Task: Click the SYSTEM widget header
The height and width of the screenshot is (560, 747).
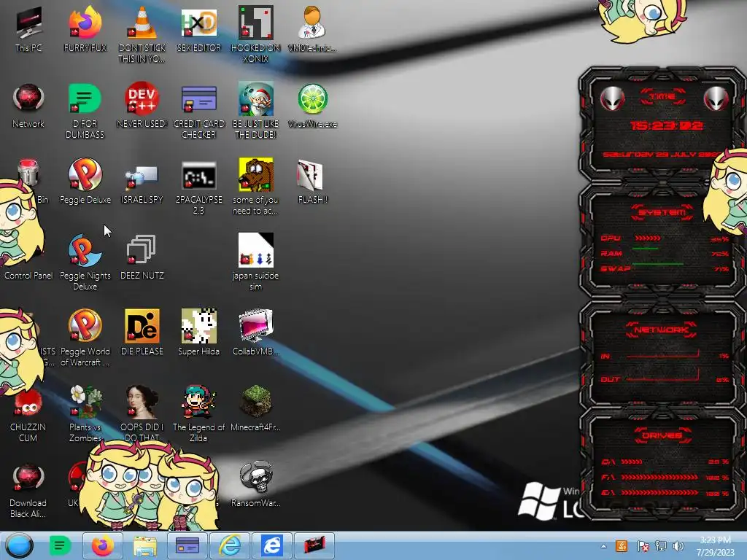Action: [662, 212]
